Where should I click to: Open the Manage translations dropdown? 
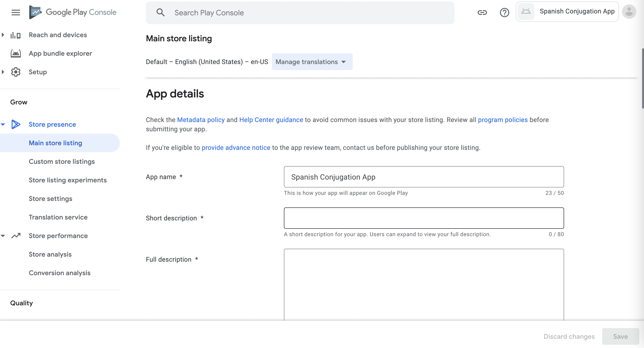click(312, 62)
